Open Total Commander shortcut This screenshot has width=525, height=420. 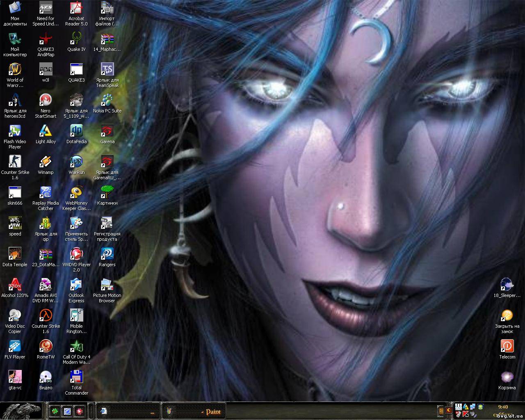click(76, 377)
